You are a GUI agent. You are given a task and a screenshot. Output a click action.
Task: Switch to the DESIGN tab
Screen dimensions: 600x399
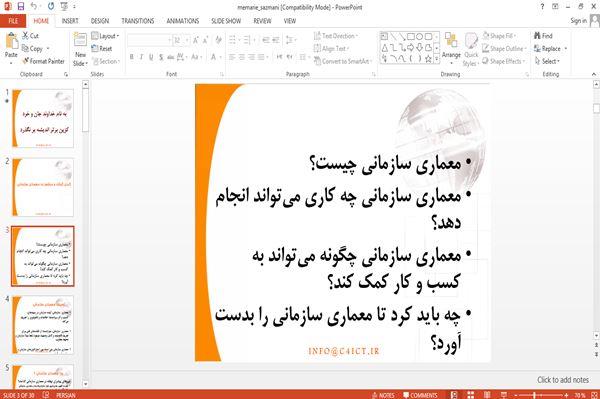(x=99, y=21)
